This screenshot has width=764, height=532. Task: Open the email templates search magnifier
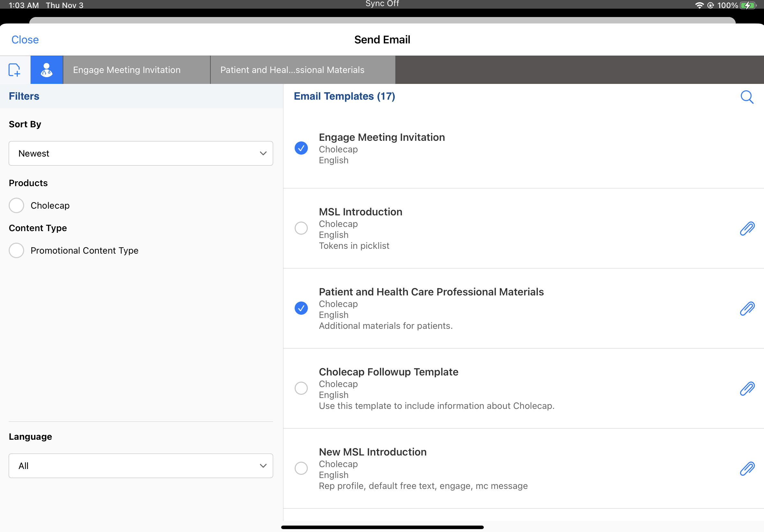(747, 97)
